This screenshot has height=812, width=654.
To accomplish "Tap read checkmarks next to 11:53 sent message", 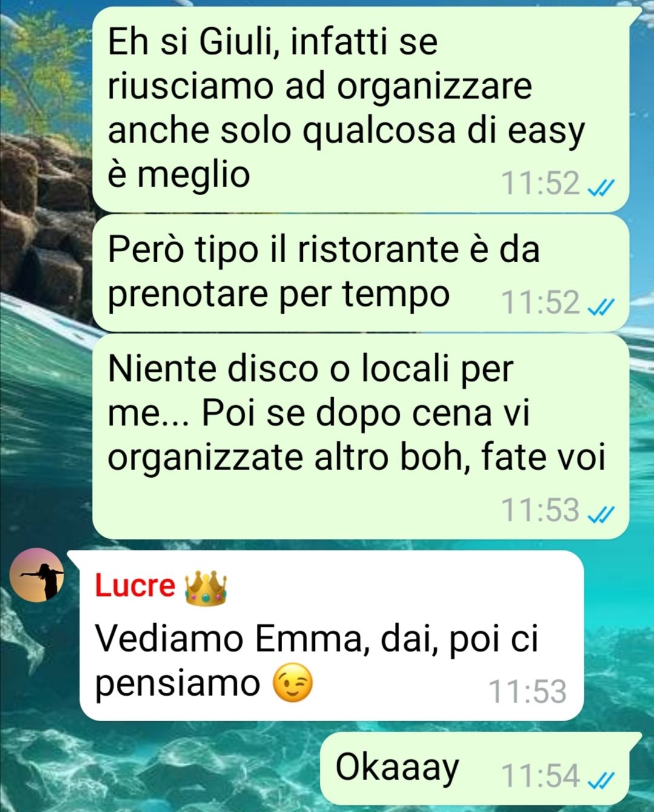I will tap(601, 515).
